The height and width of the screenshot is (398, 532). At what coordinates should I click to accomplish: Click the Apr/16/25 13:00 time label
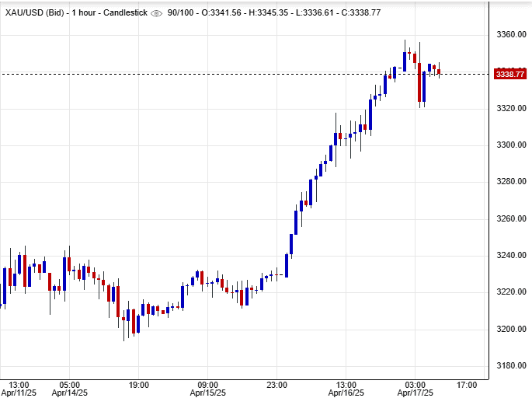(346, 389)
